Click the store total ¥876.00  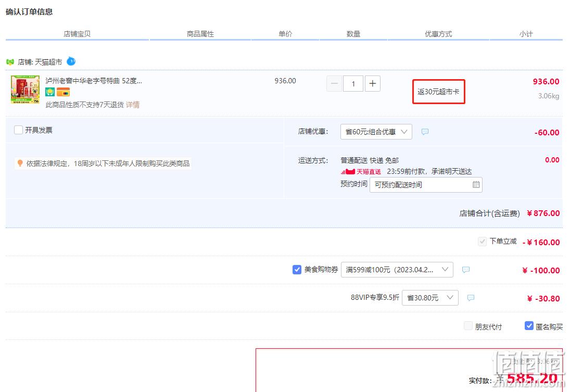pos(543,213)
